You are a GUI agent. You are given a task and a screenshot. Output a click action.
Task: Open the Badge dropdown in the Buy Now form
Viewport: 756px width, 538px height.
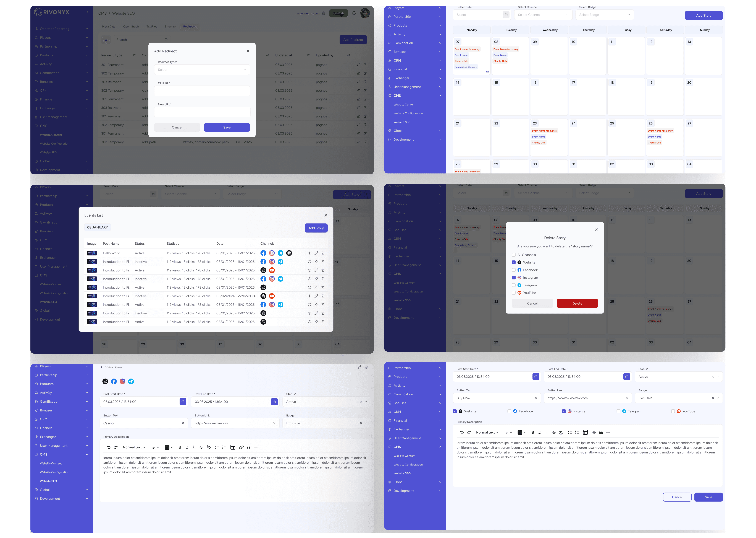click(679, 398)
